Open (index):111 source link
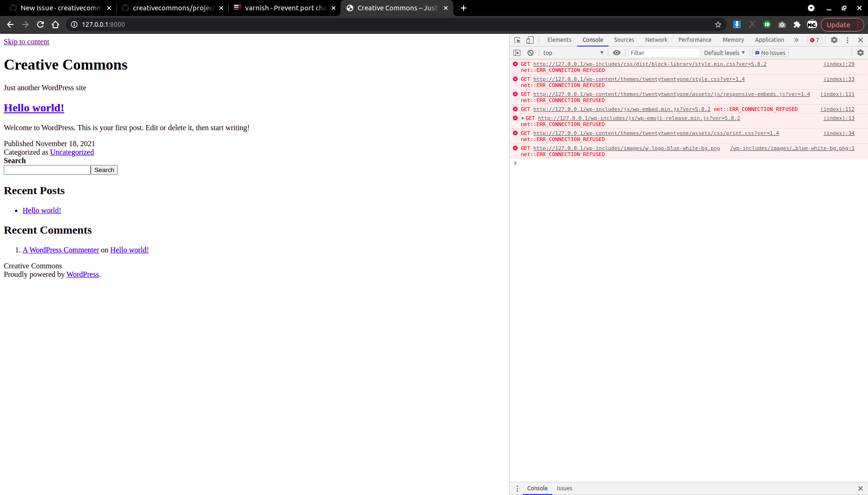 [x=837, y=94]
